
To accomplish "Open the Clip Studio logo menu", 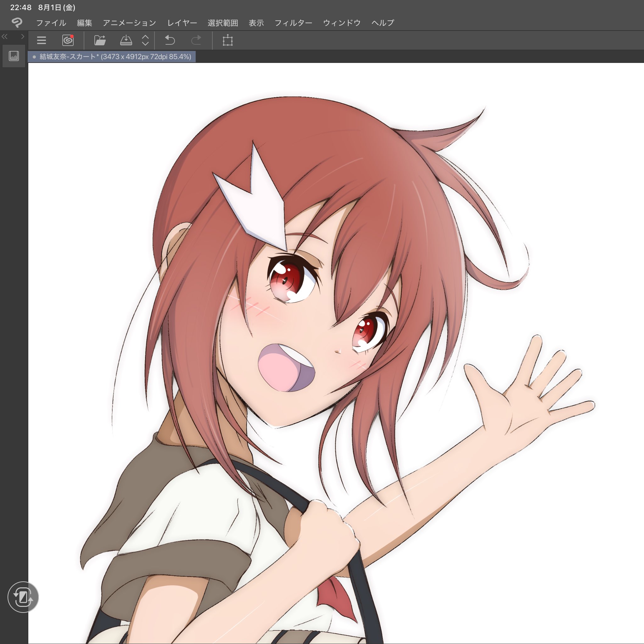I will (x=17, y=23).
